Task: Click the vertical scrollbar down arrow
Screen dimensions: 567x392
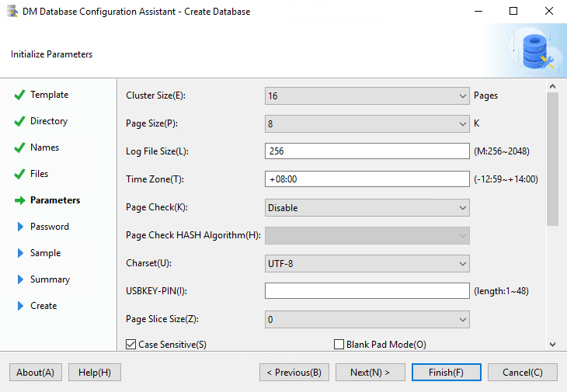Action: [552, 344]
